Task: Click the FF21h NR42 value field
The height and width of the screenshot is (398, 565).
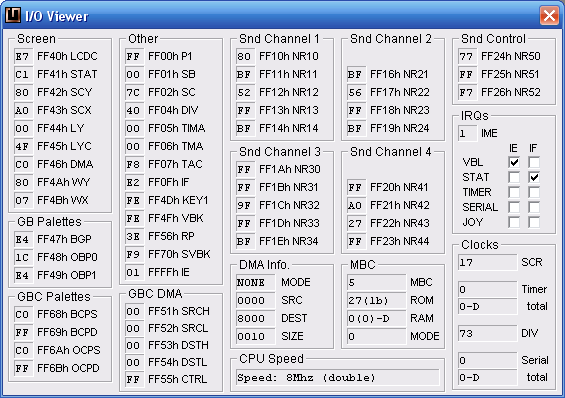Action: point(356,205)
